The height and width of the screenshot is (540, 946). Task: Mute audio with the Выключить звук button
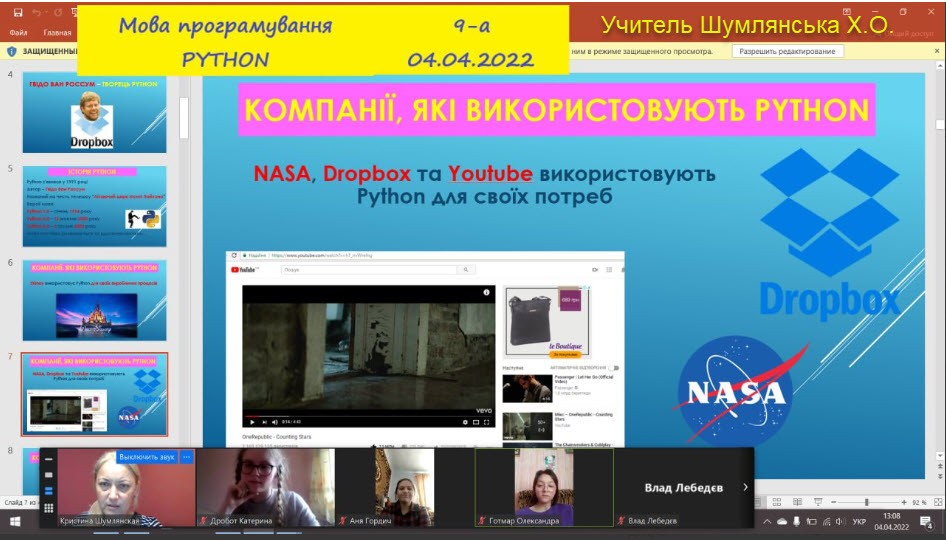146,457
